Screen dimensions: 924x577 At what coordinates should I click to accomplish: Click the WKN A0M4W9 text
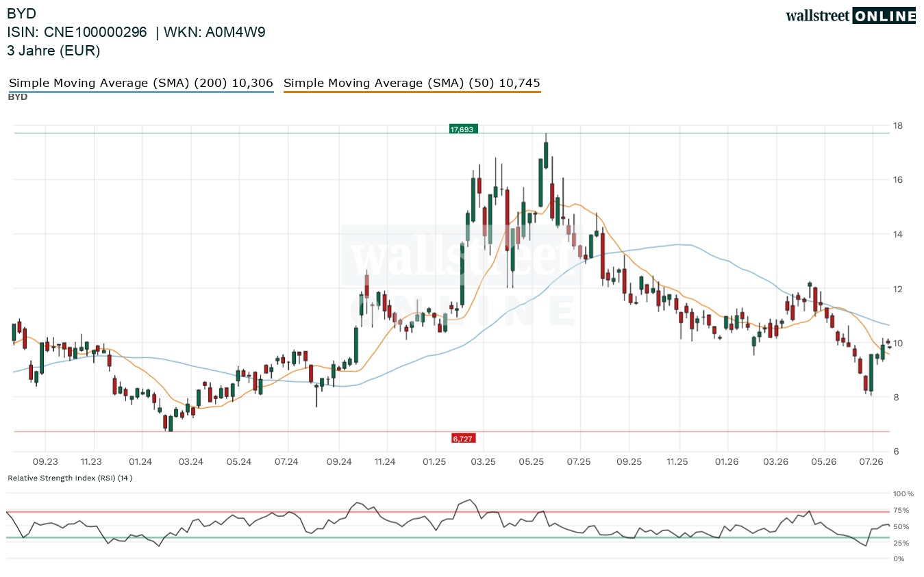coord(214,31)
